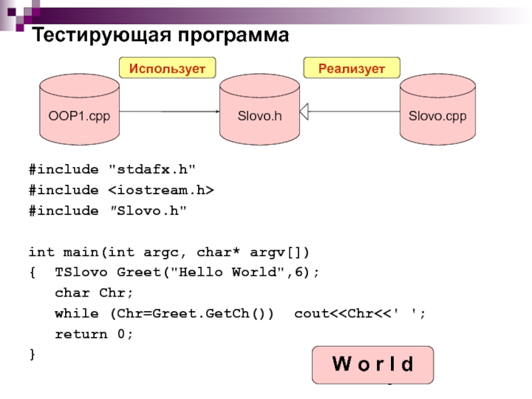
Task: Click the Slovo.cpp cylinder shape
Action: (x=438, y=110)
